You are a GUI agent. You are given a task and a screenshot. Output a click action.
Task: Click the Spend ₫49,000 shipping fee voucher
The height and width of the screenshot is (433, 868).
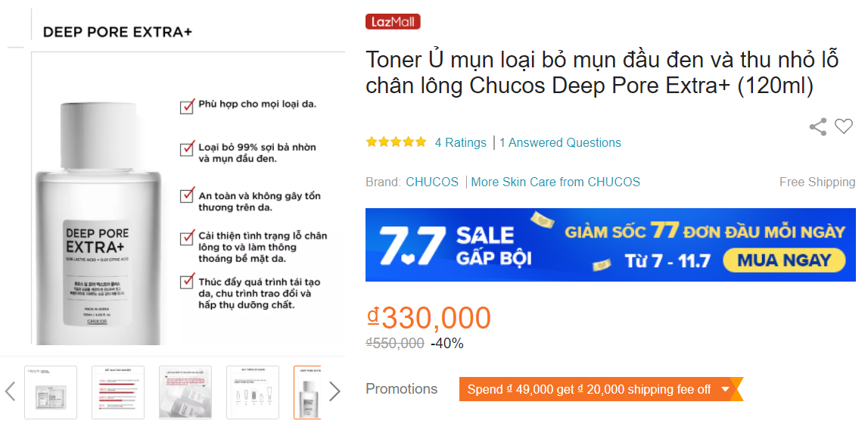(589, 389)
